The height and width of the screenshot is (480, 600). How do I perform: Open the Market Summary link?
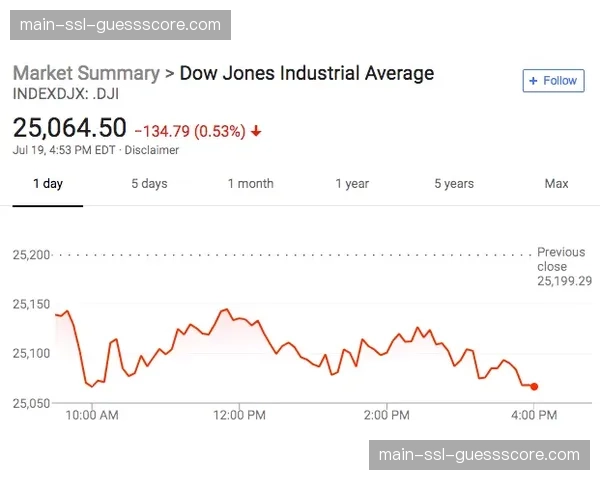pos(86,73)
